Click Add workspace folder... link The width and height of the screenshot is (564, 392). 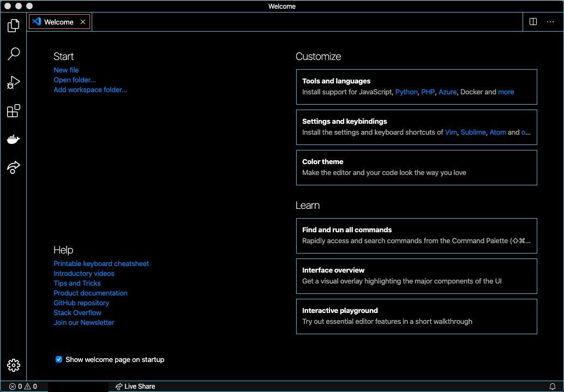[x=91, y=89]
